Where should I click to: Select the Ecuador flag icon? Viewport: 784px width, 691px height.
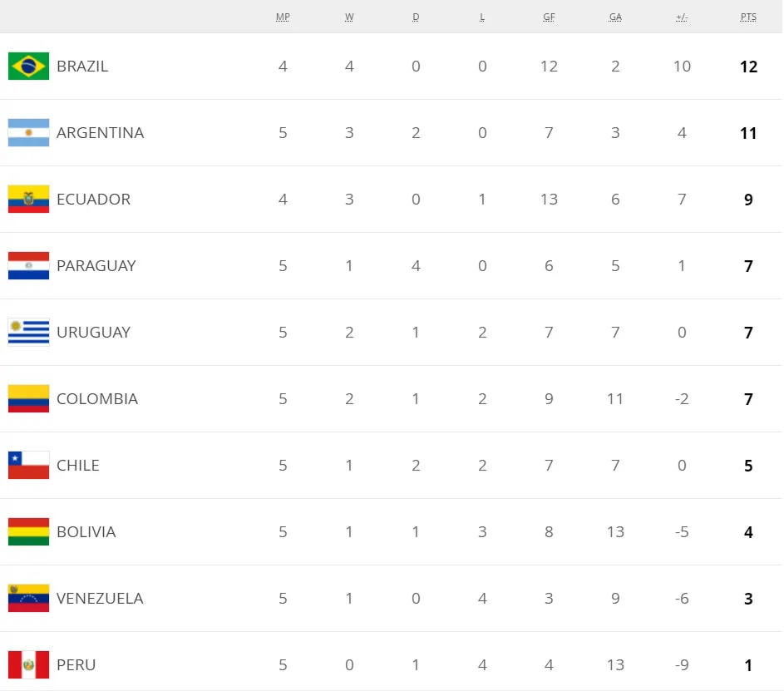pos(28,199)
